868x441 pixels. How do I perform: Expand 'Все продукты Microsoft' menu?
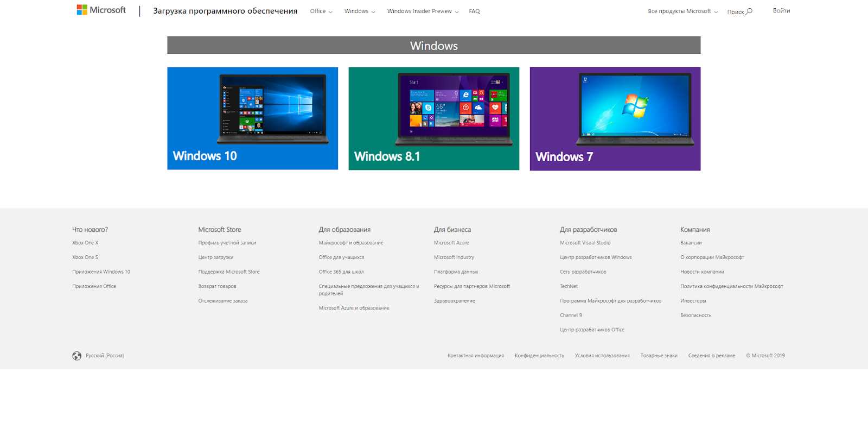682,11
